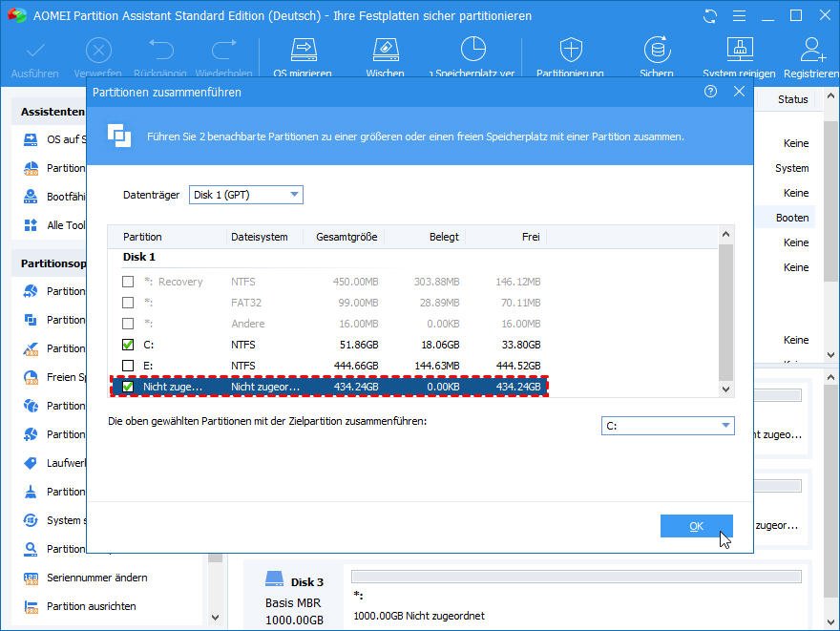
Task: Close the Partitionen zusammenführen dialog
Action: (739, 92)
